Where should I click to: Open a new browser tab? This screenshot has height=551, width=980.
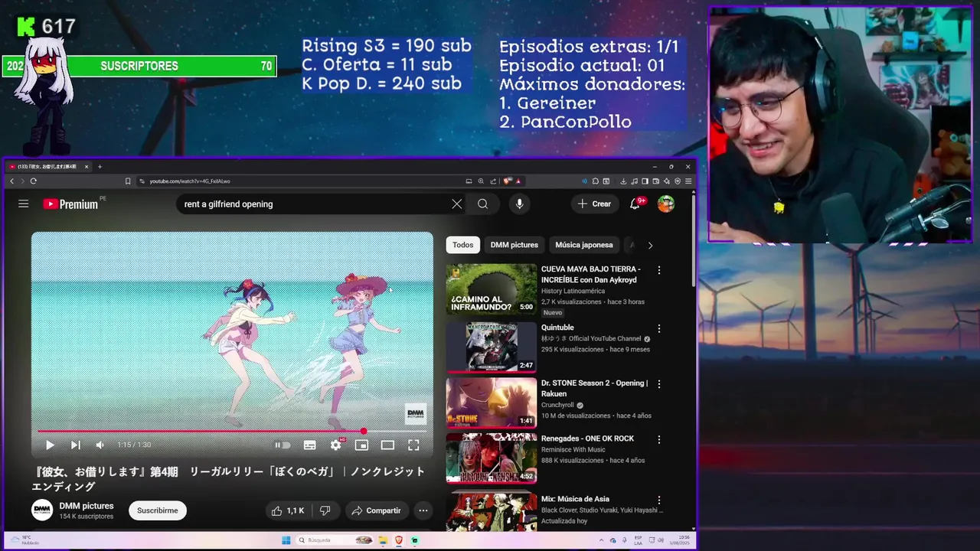100,166
